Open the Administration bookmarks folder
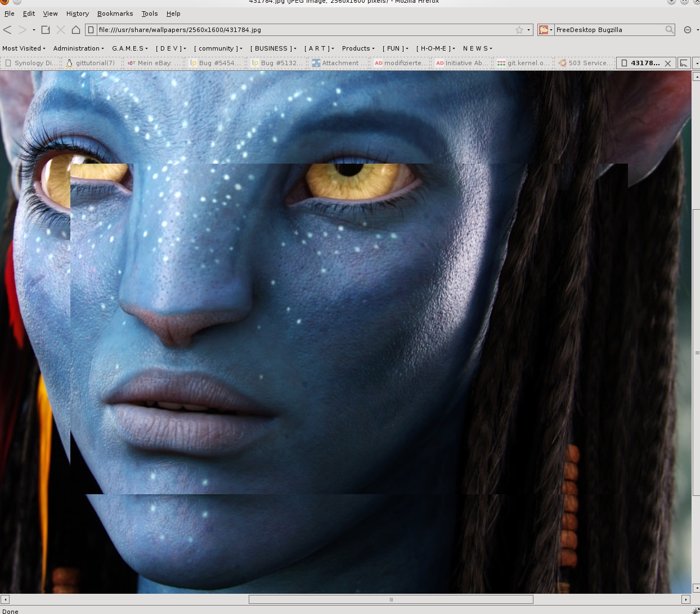This screenshot has height=614, width=700. click(78, 48)
